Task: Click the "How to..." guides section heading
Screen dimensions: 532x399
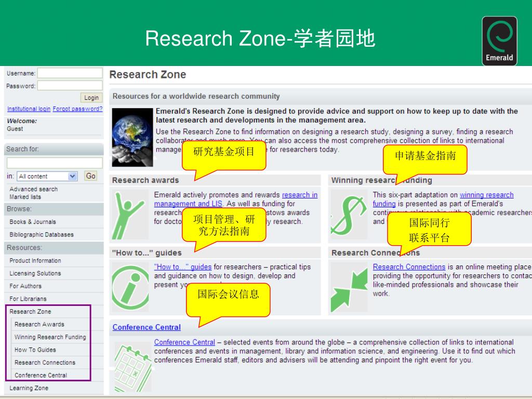Action: (x=147, y=253)
